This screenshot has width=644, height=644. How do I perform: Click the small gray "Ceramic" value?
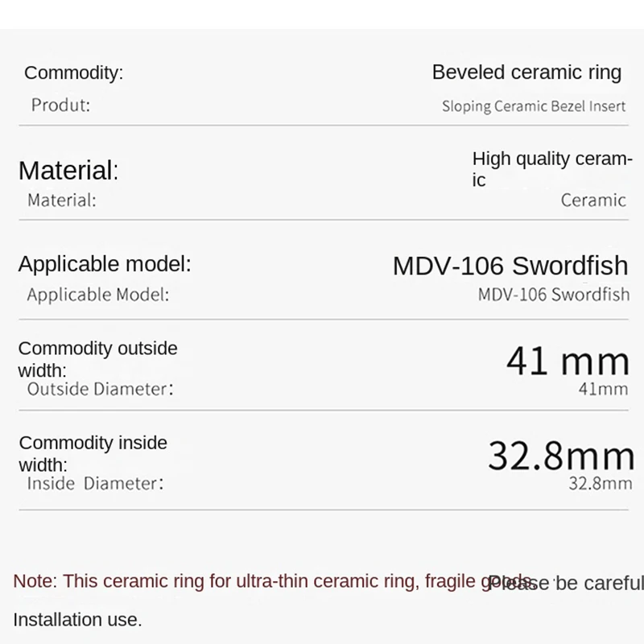593,200
